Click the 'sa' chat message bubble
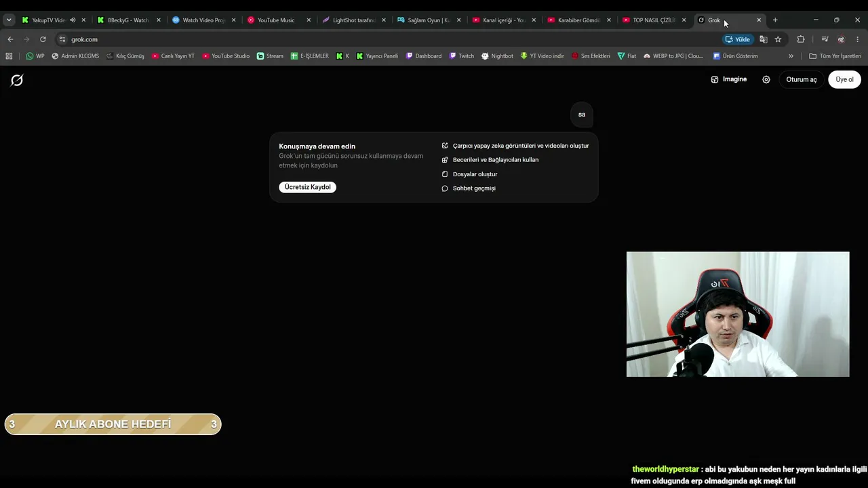Viewport: 868px width, 488px height. pos(582,115)
